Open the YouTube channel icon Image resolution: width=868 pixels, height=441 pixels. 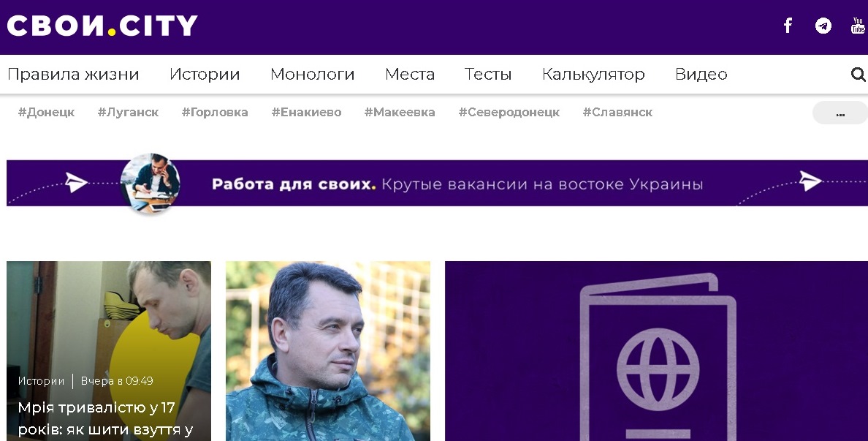(858, 26)
